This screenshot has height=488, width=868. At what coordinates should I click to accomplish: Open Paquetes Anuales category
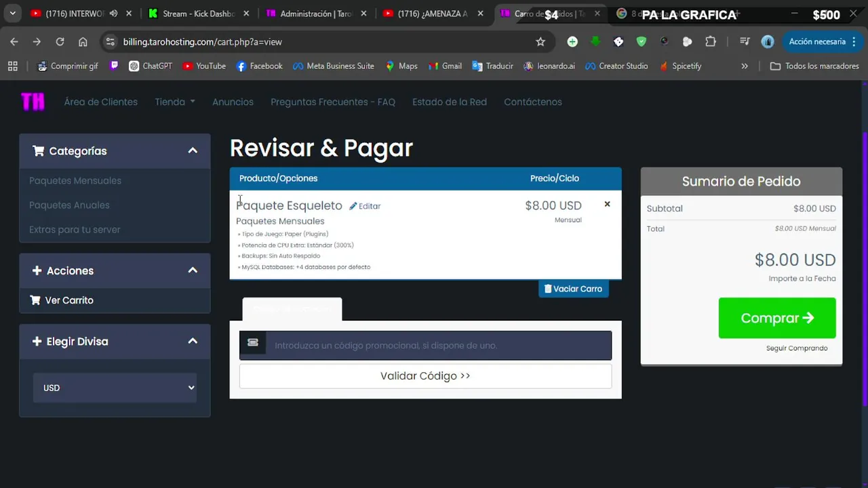click(69, 205)
